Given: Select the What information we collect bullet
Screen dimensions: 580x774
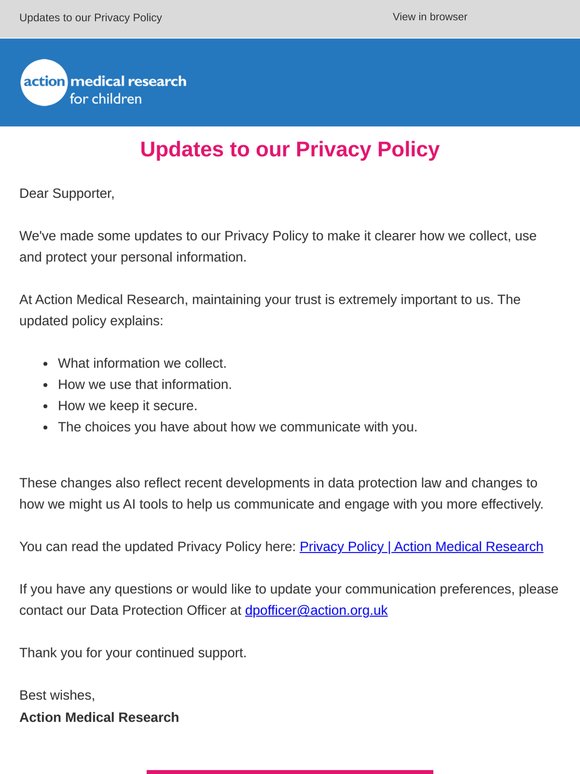Looking at the screenshot, I should click(142, 363).
